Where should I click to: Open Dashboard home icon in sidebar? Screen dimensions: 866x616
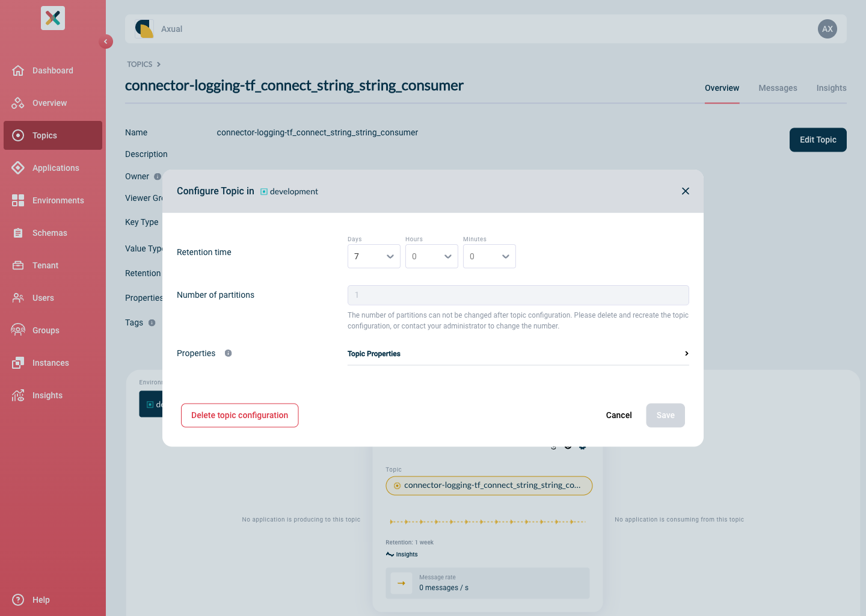18,70
